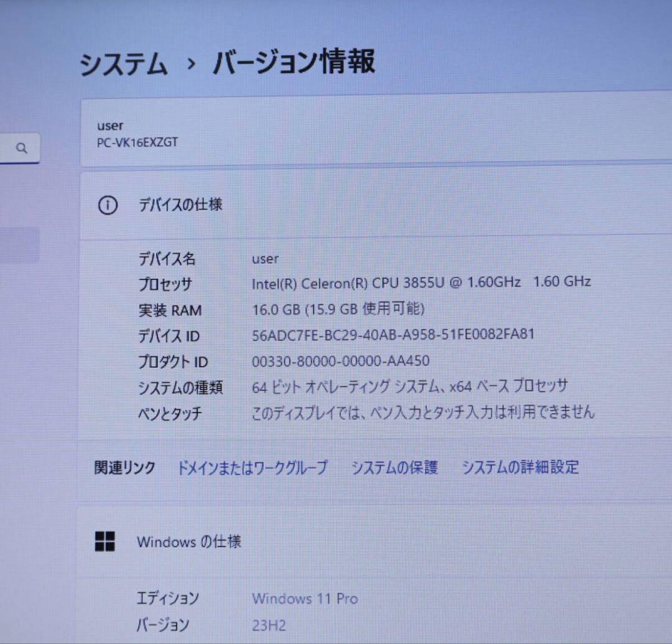Screen dimensions: 672x644
Task: Select PC-VK16EXZGT model name text
Action: click(137, 142)
